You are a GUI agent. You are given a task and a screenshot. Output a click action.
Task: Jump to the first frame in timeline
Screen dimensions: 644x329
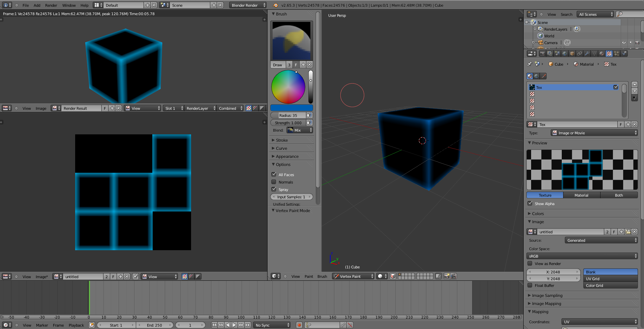coord(214,325)
